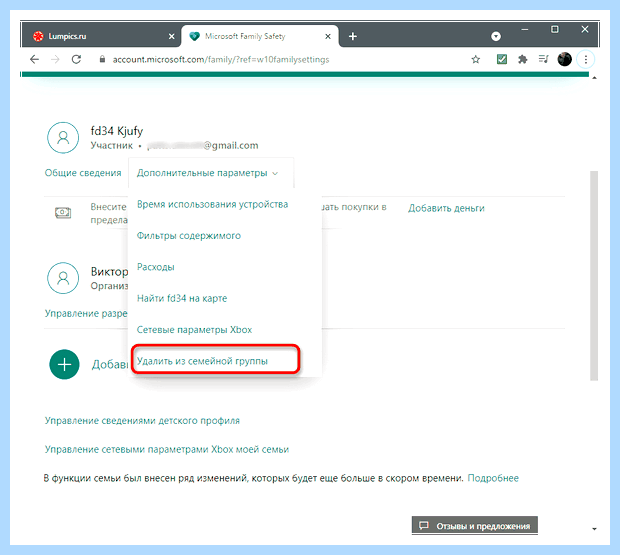The width and height of the screenshot is (620, 555).
Task: Click the scrollbar down arrow
Action: pos(594,529)
